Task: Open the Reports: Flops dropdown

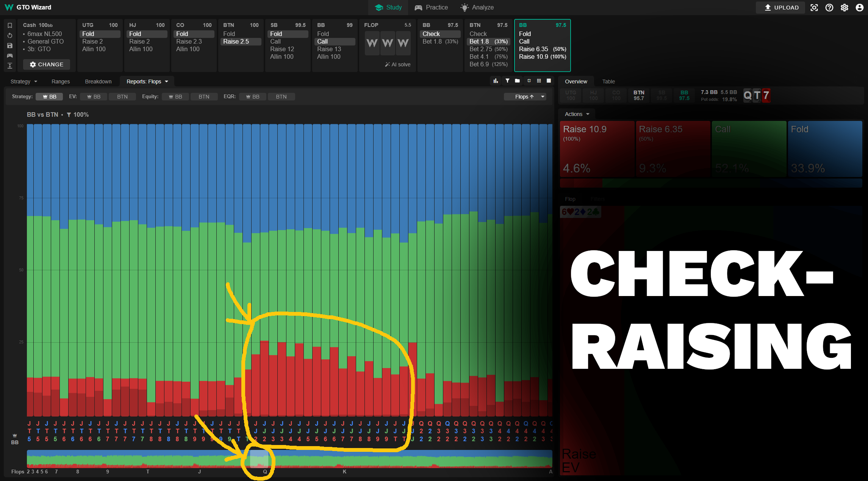Action: coord(147,81)
